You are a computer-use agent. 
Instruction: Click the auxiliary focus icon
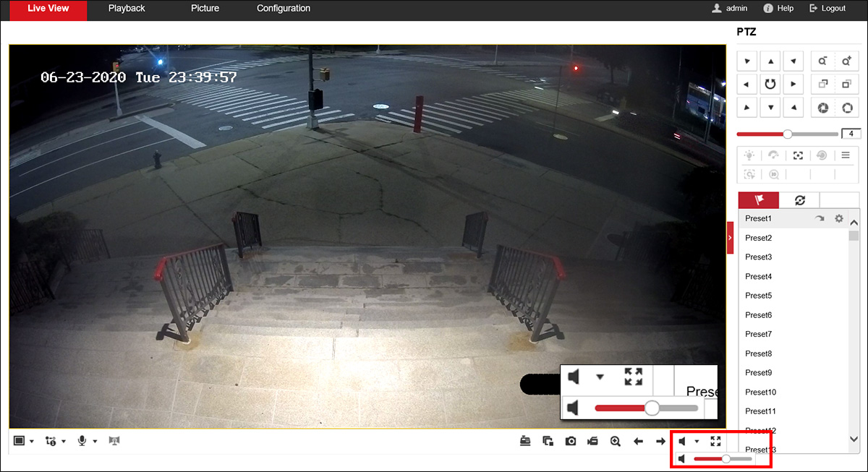[x=798, y=155]
